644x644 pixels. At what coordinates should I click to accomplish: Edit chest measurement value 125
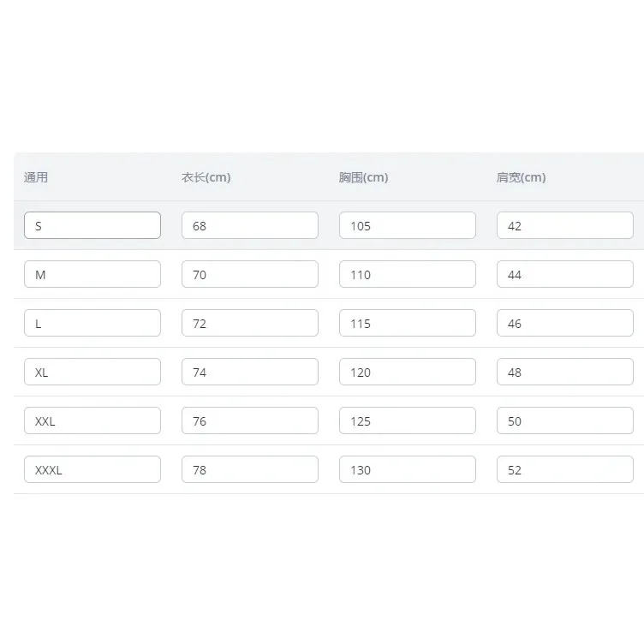(x=408, y=420)
